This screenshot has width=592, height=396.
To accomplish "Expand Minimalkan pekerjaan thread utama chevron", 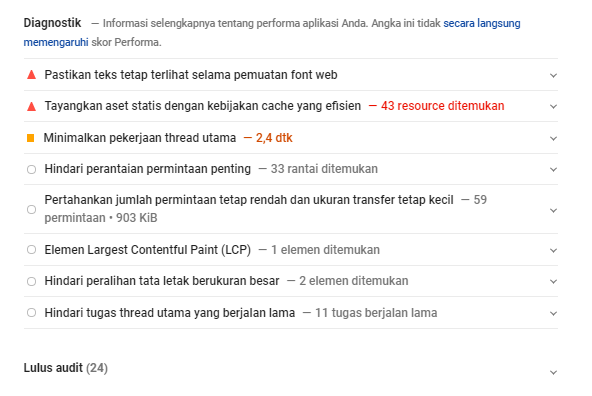I will pos(553,139).
